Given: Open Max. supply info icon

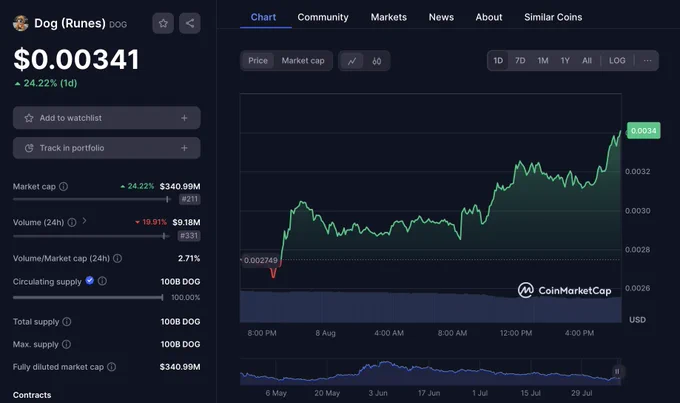Looking at the screenshot, I should tap(66, 344).
